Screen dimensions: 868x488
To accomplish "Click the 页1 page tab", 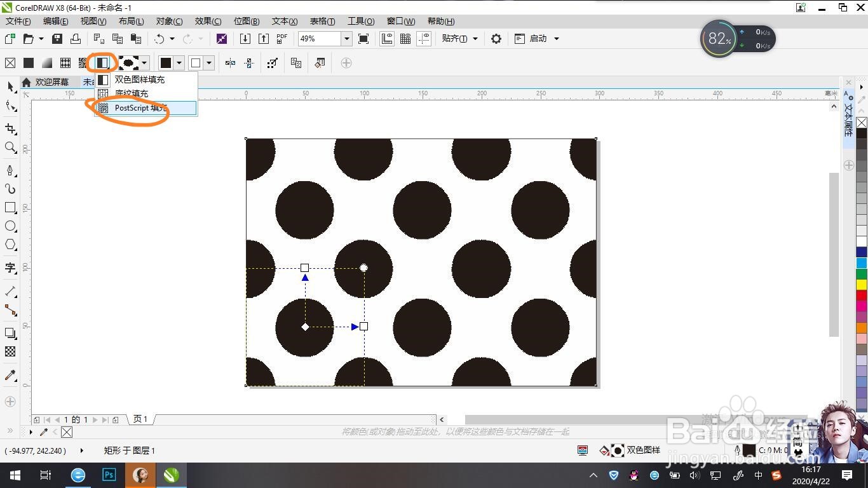I will click(x=140, y=419).
